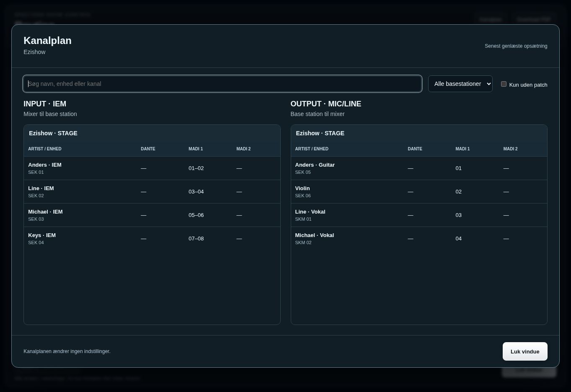Click the Kanalplan dialog title
The height and width of the screenshot is (392, 571).
pyautogui.click(x=47, y=41)
